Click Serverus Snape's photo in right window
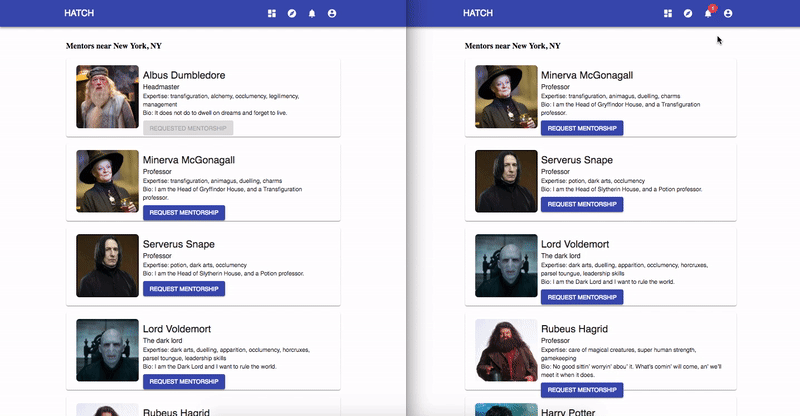Screen dimensions: 800x416 coord(506,181)
